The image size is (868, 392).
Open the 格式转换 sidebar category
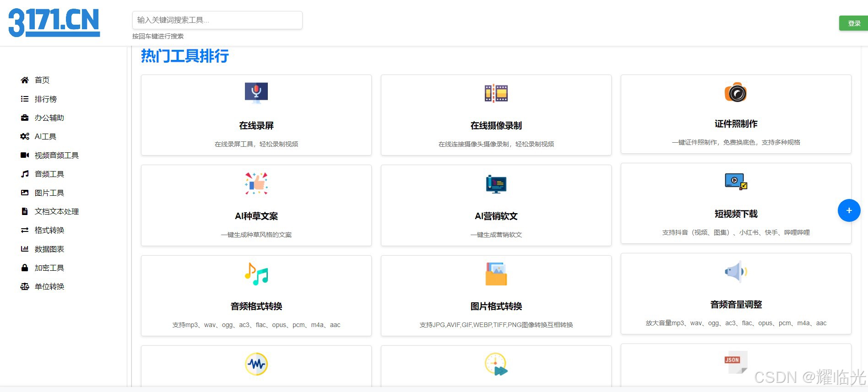click(49, 230)
